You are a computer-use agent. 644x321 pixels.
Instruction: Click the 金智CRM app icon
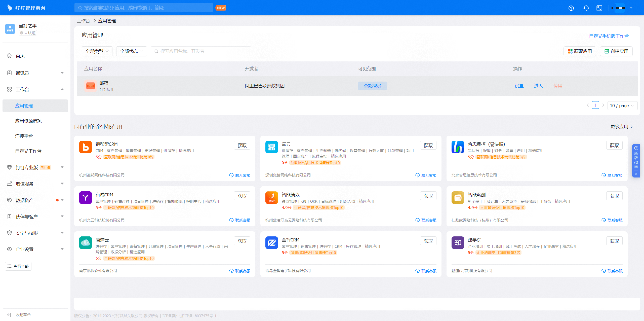pos(272,243)
